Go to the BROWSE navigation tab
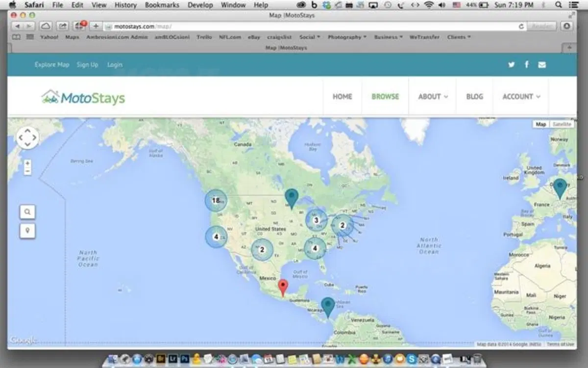Screen dimensions: 588x368 click(385, 97)
